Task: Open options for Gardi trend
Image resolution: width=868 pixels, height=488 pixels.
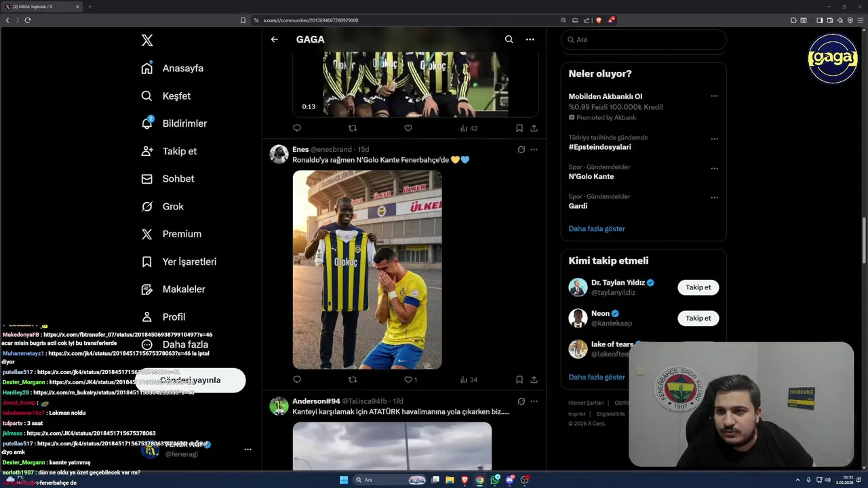Action: pos(714,198)
